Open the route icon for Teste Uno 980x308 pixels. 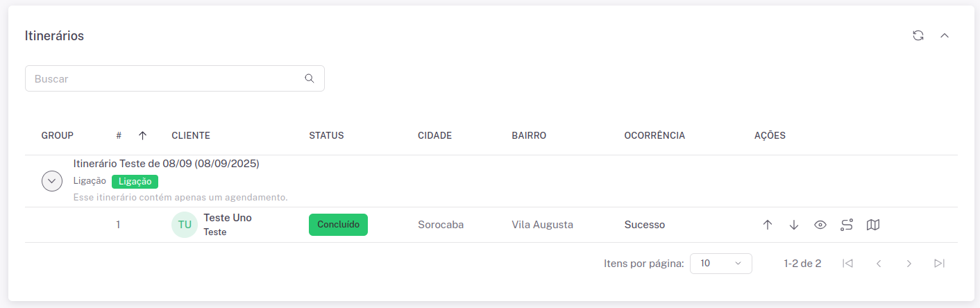pos(847,225)
